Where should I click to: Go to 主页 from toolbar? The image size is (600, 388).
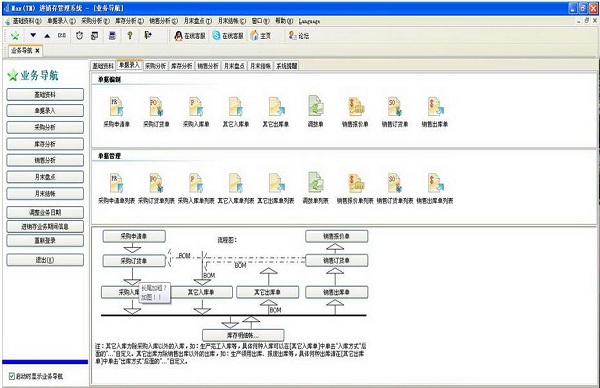click(x=261, y=36)
